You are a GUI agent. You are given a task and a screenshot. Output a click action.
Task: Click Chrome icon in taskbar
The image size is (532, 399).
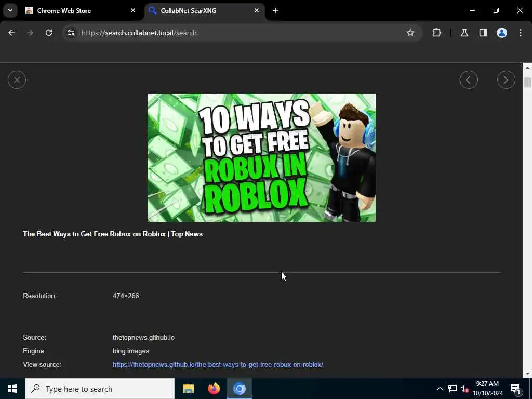239,389
